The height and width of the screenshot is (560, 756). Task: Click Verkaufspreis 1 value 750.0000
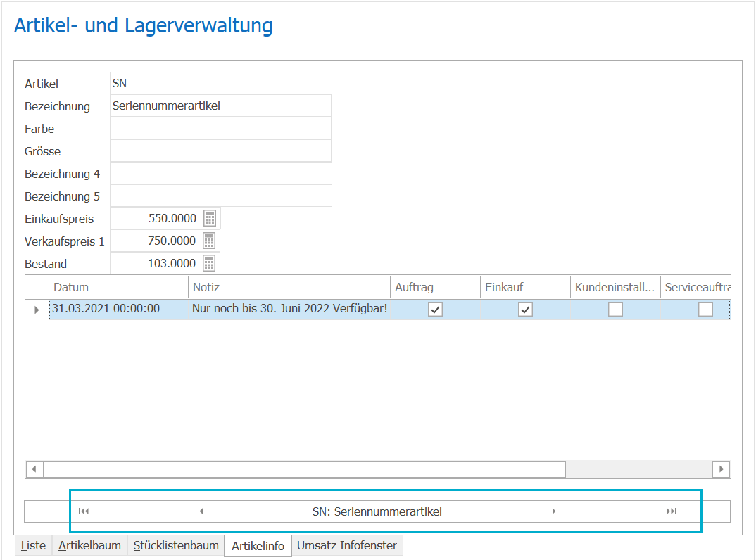click(172, 241)
